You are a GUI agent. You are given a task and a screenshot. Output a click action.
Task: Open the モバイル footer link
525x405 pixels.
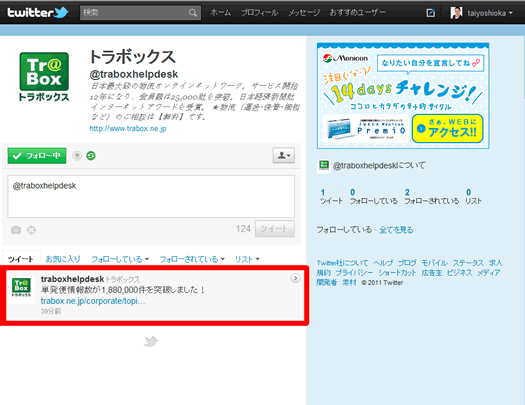click(x=434, y=263)
